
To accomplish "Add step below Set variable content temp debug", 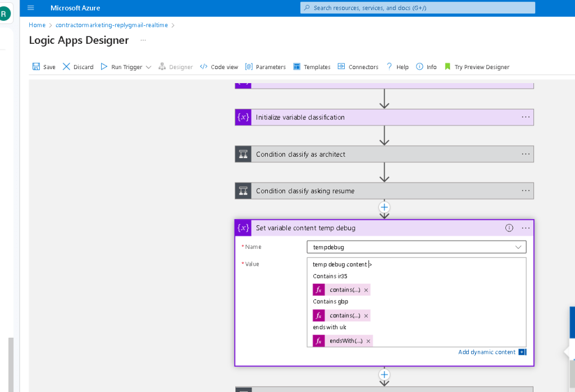I will coord(384,375).
